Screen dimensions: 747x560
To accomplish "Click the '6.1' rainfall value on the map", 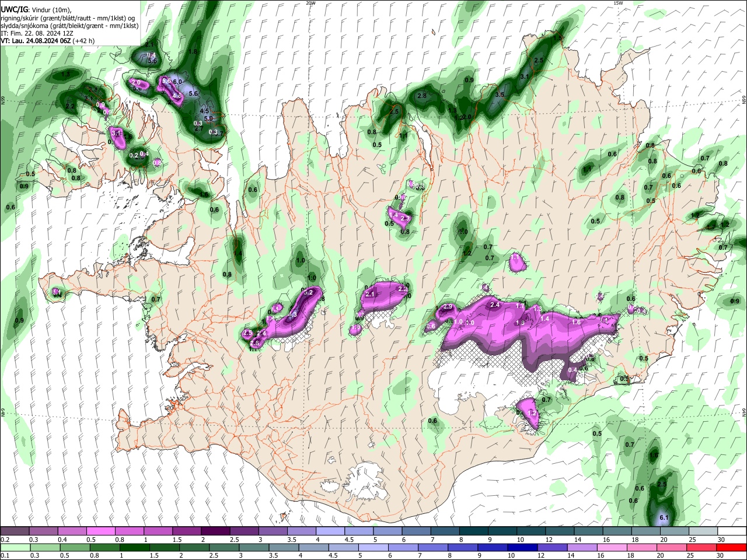I will 664,518.
